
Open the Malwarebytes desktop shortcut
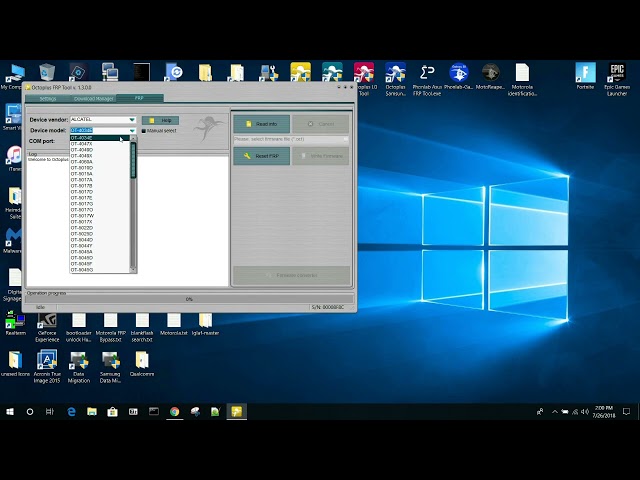tap(13, 240)
